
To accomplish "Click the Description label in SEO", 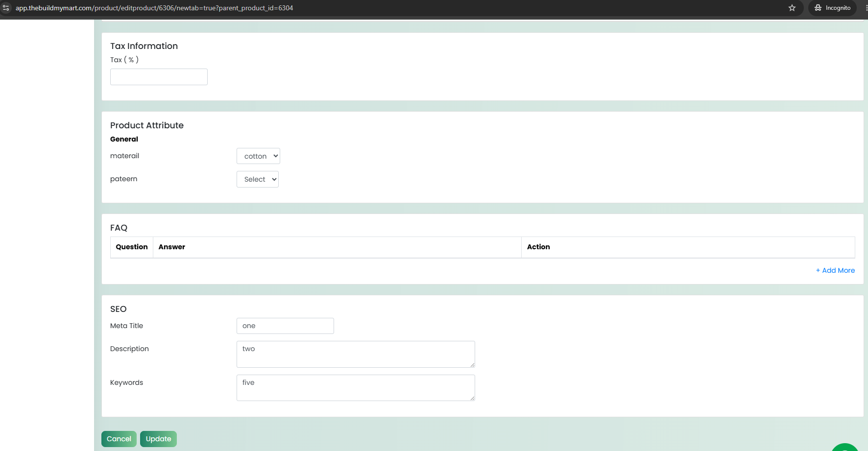I will tap(129, 349).
